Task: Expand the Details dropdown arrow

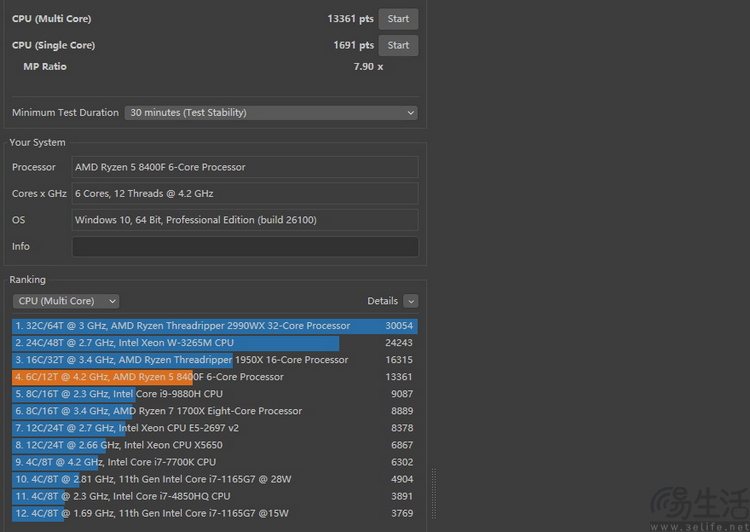Action: point(411,301)
